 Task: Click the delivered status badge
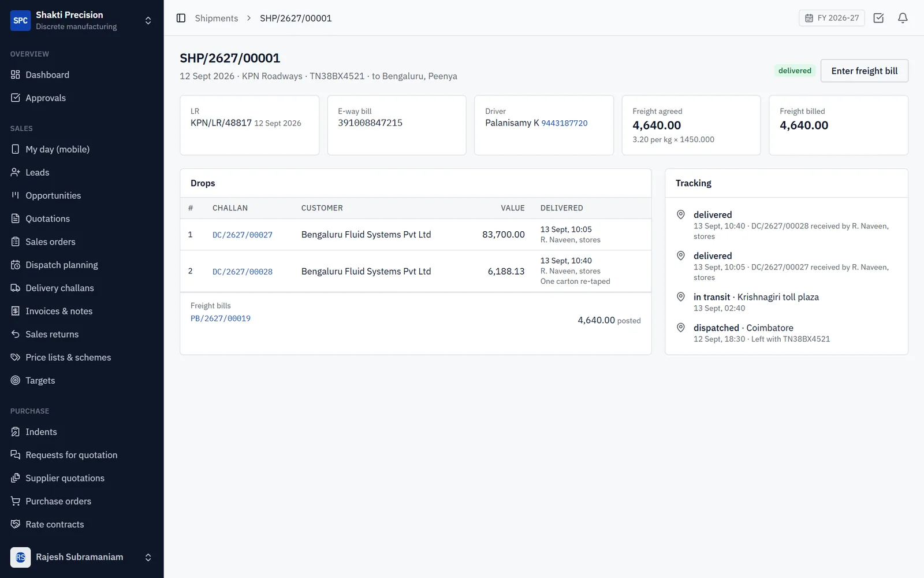(x=795, y=71)
